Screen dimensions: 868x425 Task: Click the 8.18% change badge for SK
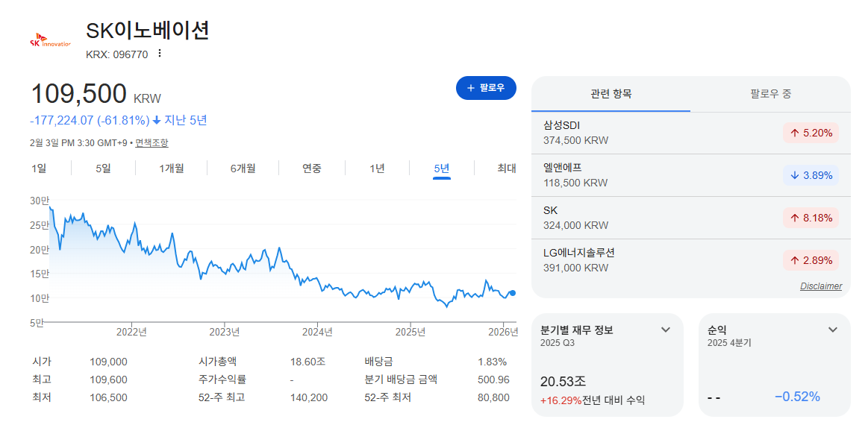811,218
